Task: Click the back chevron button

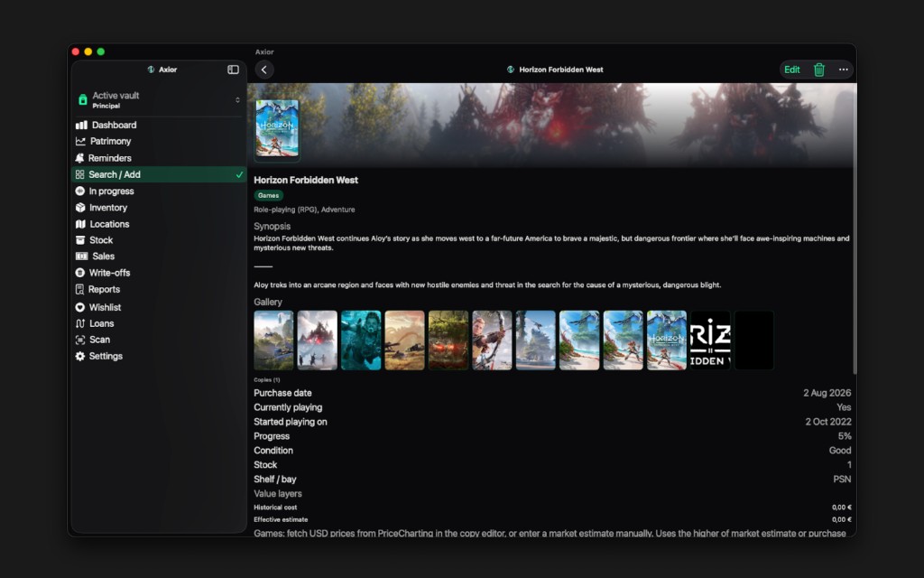Action: tap(264, 70)
